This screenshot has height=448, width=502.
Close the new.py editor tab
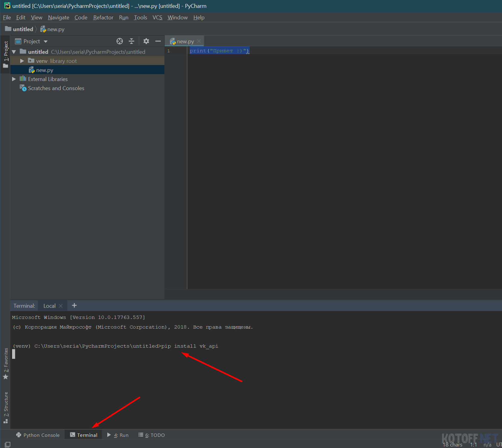coord(199,41)
